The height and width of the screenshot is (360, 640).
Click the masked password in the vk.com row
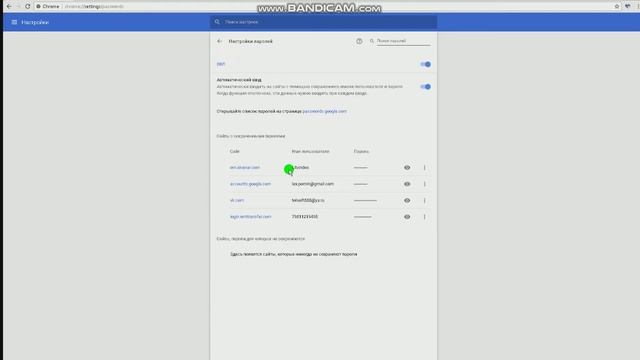365,200
